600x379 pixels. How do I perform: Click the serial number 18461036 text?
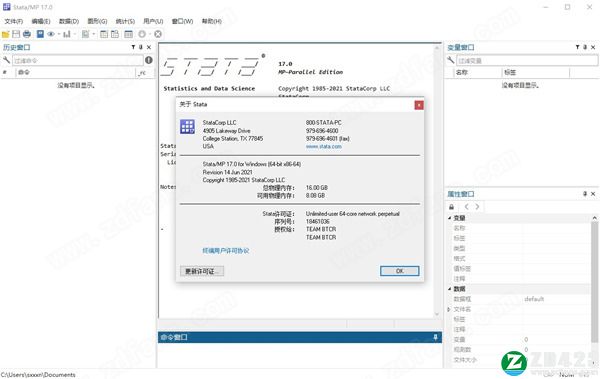[318, 221]
